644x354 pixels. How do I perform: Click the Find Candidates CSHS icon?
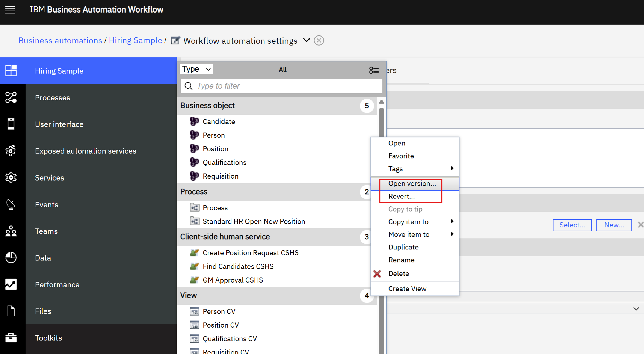[194, 266]
